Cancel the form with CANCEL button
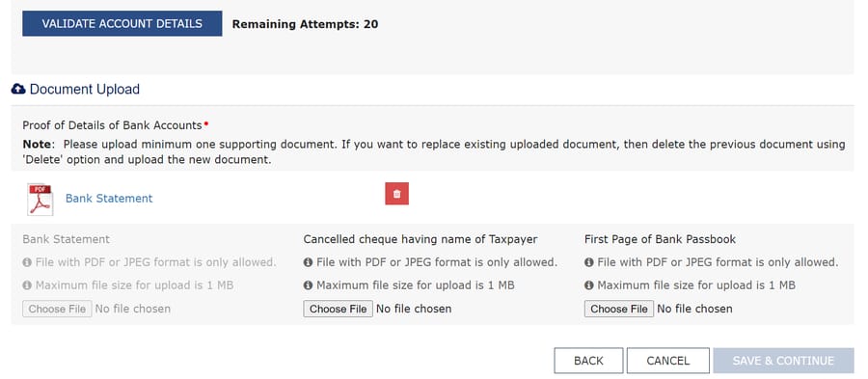 (668, 361)
